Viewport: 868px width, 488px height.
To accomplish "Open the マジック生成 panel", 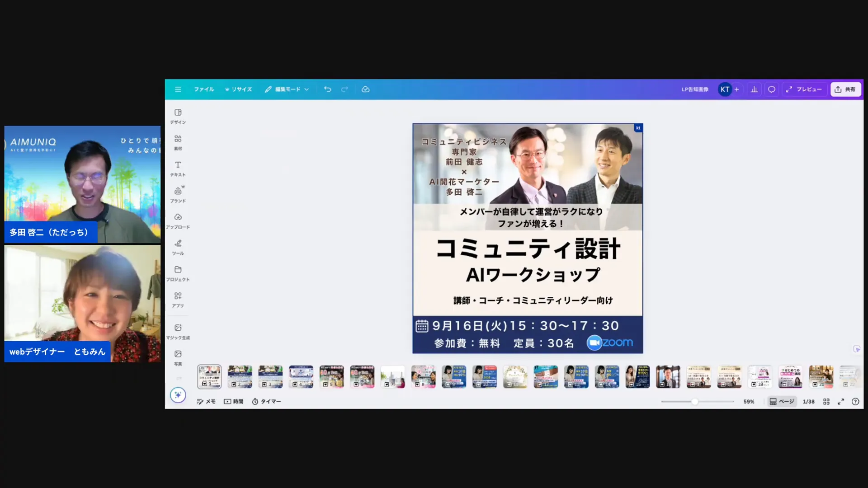I will tap(178, 332).
